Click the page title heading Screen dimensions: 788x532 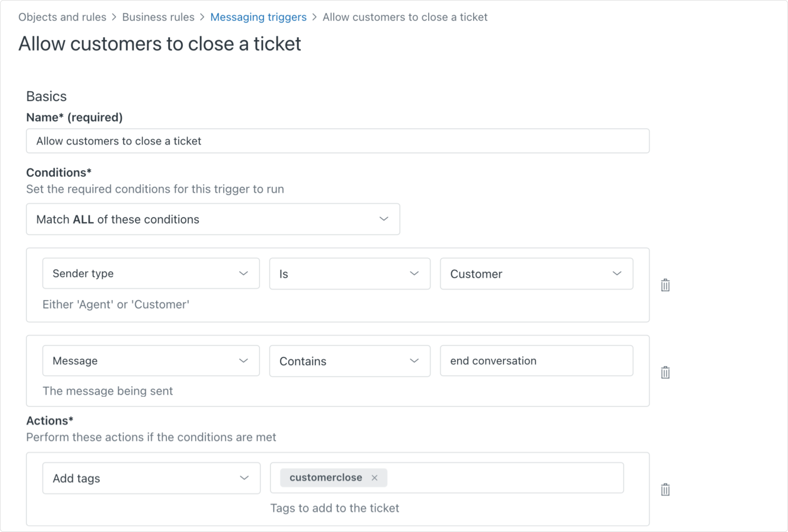click(x=160, y=44)
